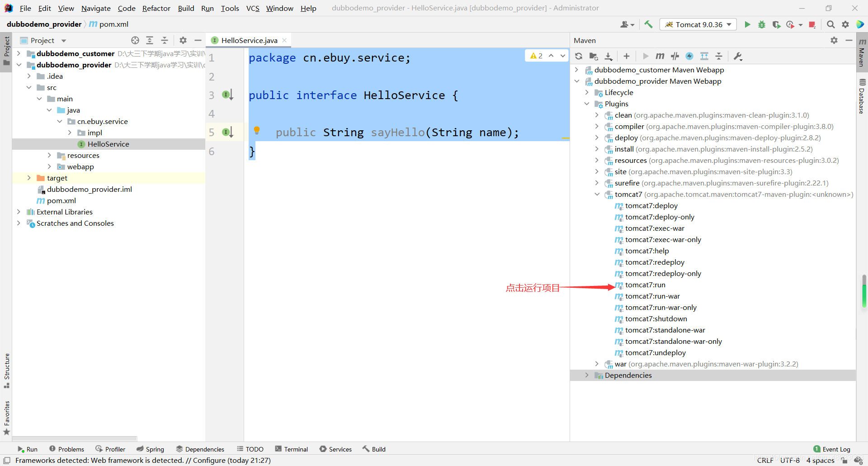Expand Lifecycle node in Maven

click(x=587, y=92)
